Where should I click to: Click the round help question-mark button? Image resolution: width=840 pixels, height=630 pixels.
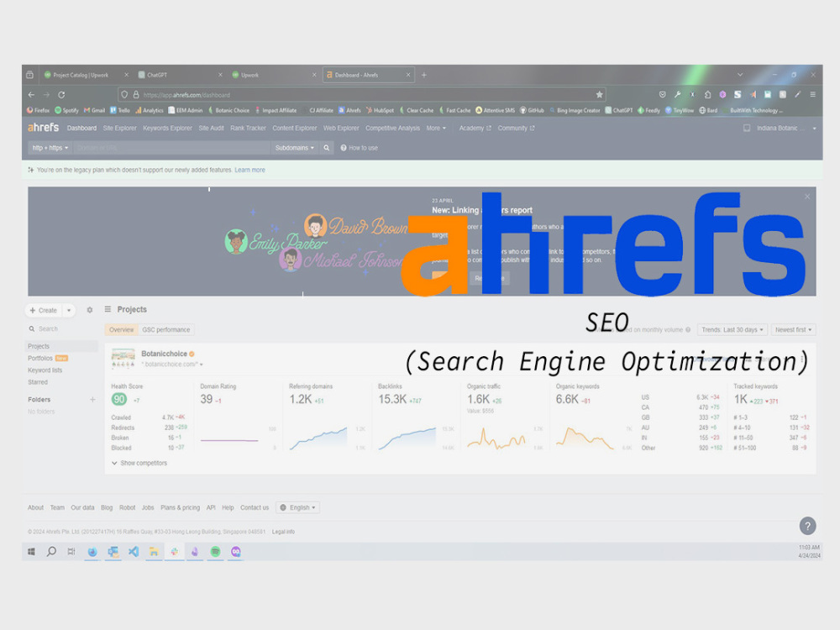(807, 526)
